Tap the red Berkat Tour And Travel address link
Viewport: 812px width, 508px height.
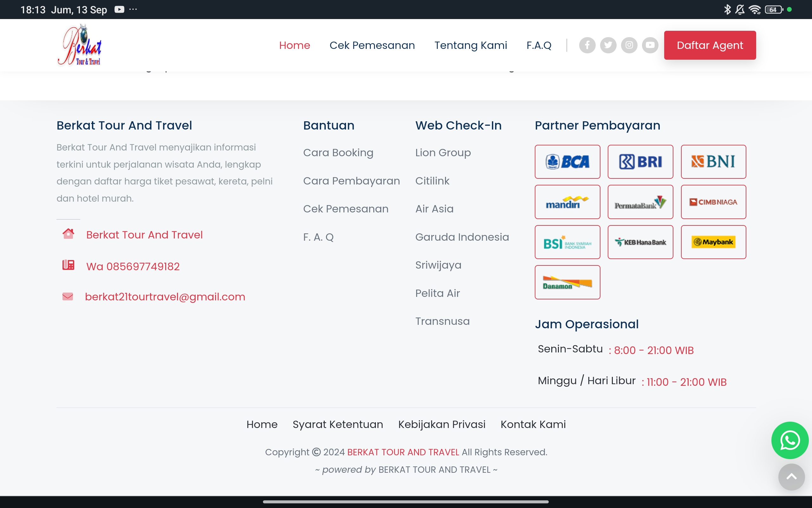(144, 235)
